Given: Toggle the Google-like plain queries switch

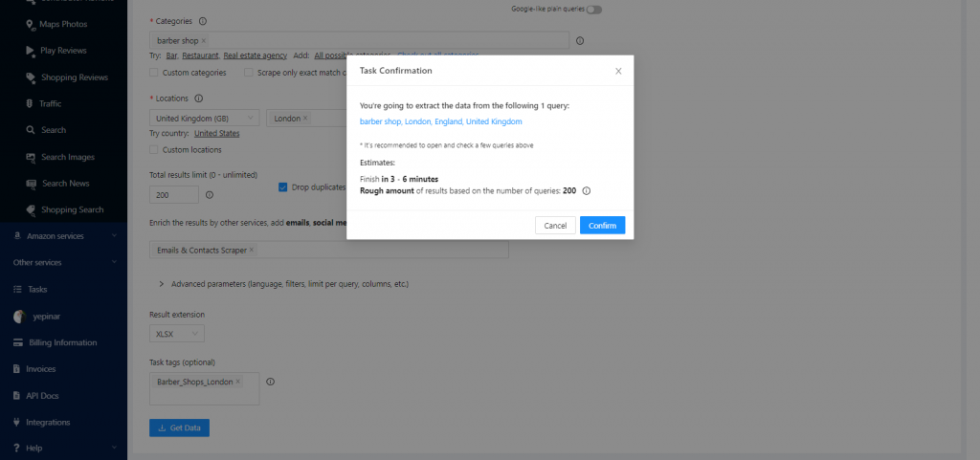Looking at the screenshot, I should [595, 10].
